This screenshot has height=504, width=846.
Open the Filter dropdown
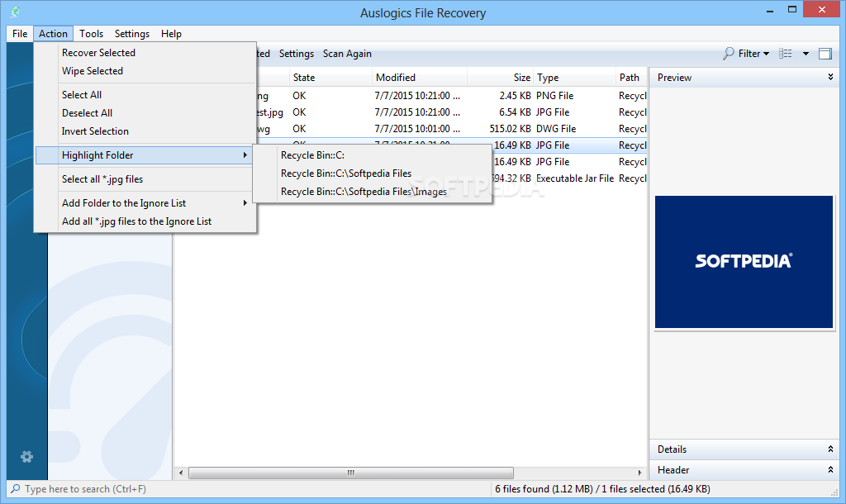click(753, 54)
